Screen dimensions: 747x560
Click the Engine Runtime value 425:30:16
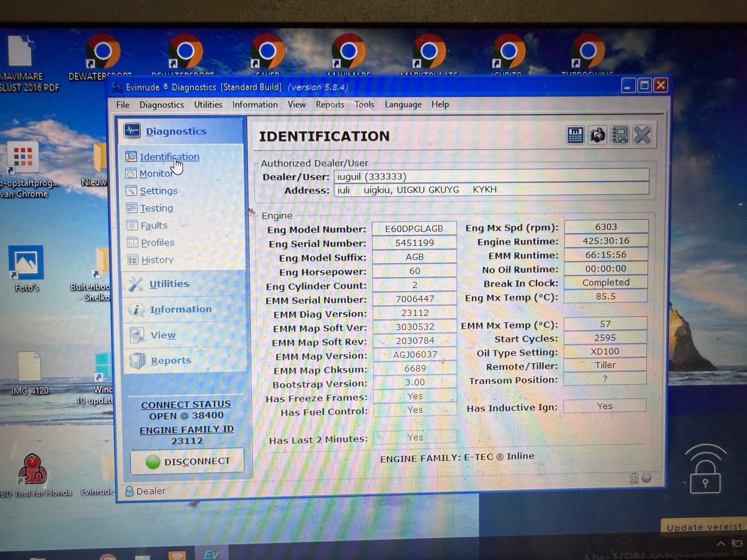tap(606, 241)
